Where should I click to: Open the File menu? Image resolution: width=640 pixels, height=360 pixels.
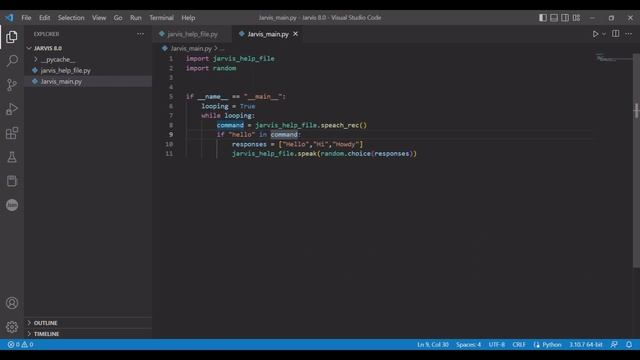pos(26,18)
